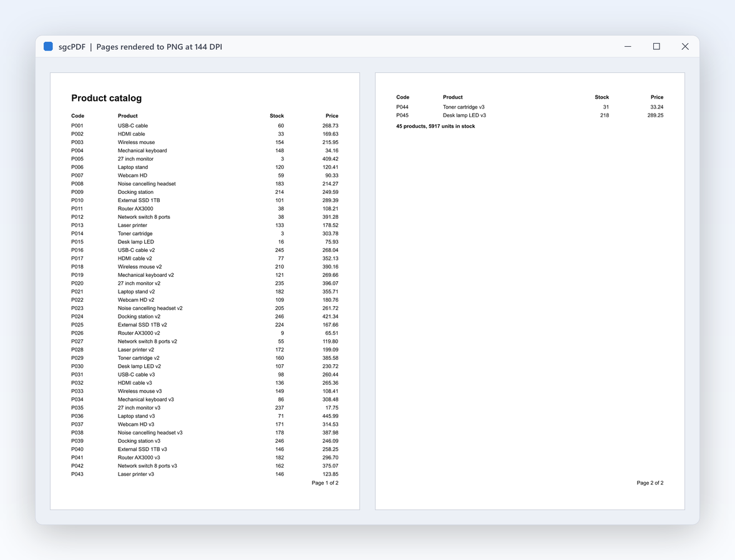Click price 445.99 for Laptop stand v3
Image resolution: width=735 pixels, height=560 pixels.
pyautogui.click(x=331, y=416)
